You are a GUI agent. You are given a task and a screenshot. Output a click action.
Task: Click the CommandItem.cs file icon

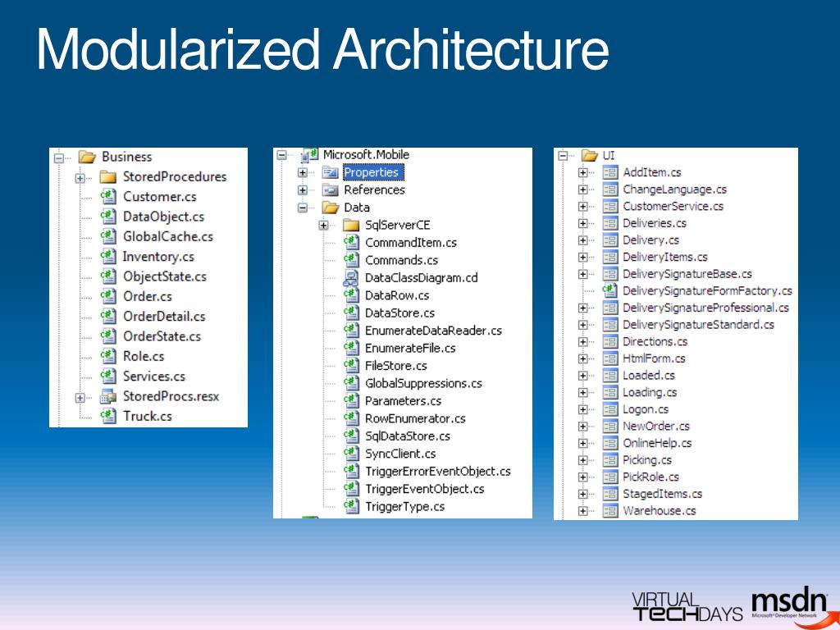click(351, 242)
